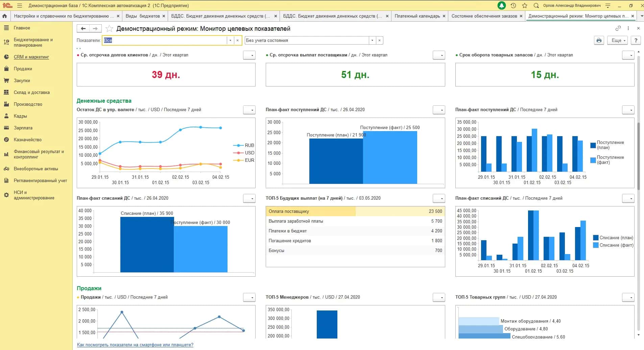Click the print icon button
The image size is (644, 350).
click(599, 40)
